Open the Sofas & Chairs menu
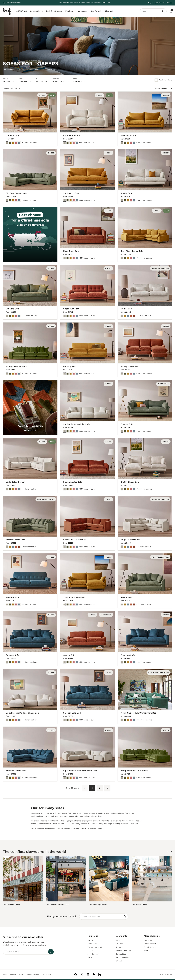This screenshot has height=980, width=175. [x=36, y=11]
